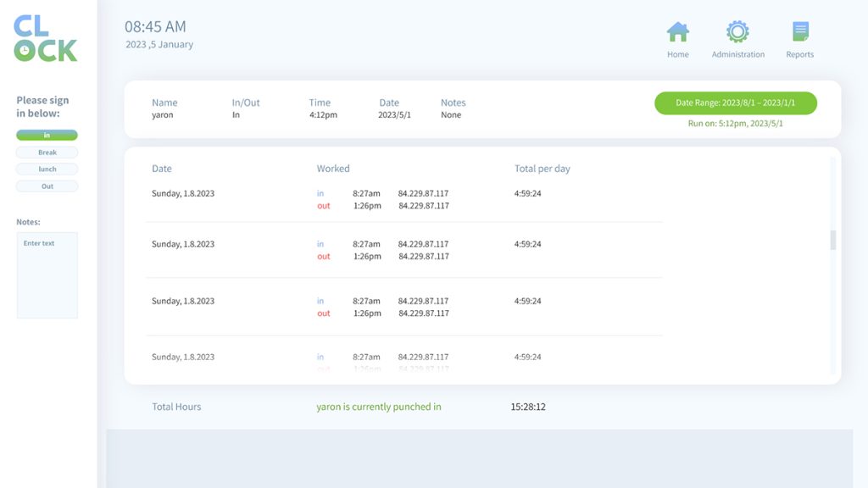Select the Out punch option
The image size is (868, 488).
point(47,186)
